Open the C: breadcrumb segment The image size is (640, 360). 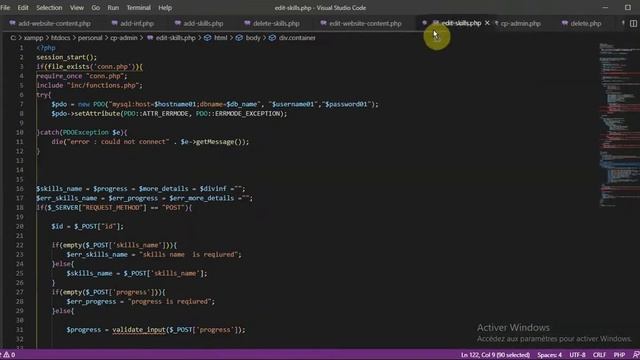click(13, 38)
